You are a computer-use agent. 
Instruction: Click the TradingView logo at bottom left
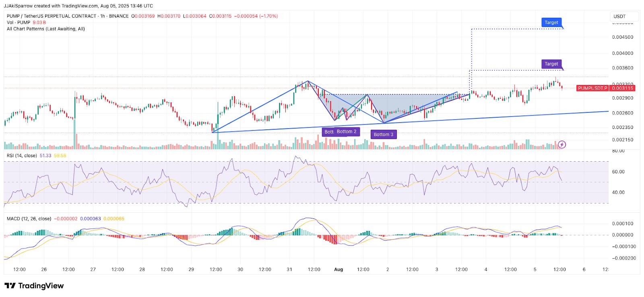click(x=10, y=286)
